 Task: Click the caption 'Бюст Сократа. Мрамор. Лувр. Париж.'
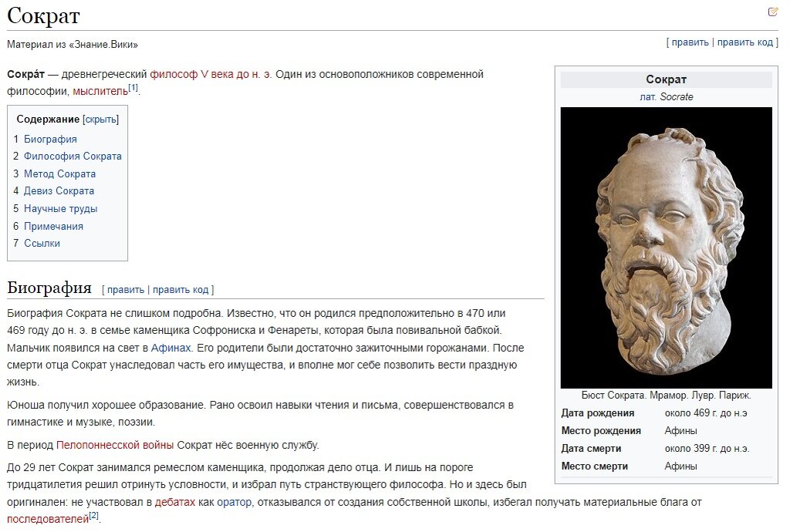(666, 395)
